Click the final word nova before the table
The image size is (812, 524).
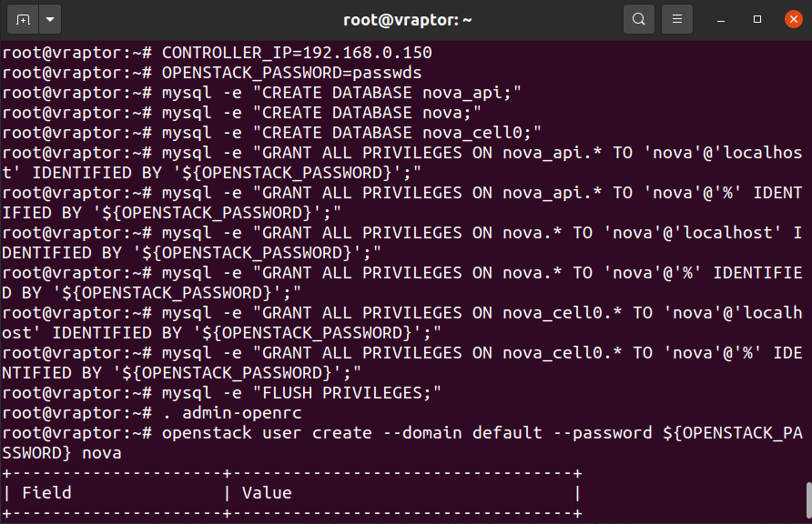point(101,452)
